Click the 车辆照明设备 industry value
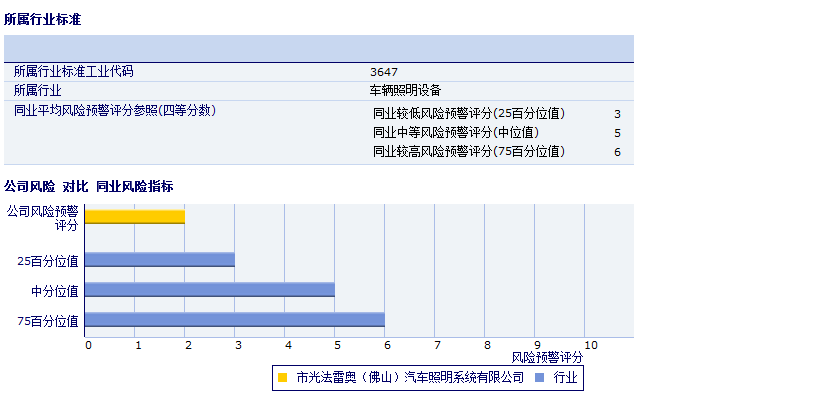 pyautogui.click(x=405, y=90)
